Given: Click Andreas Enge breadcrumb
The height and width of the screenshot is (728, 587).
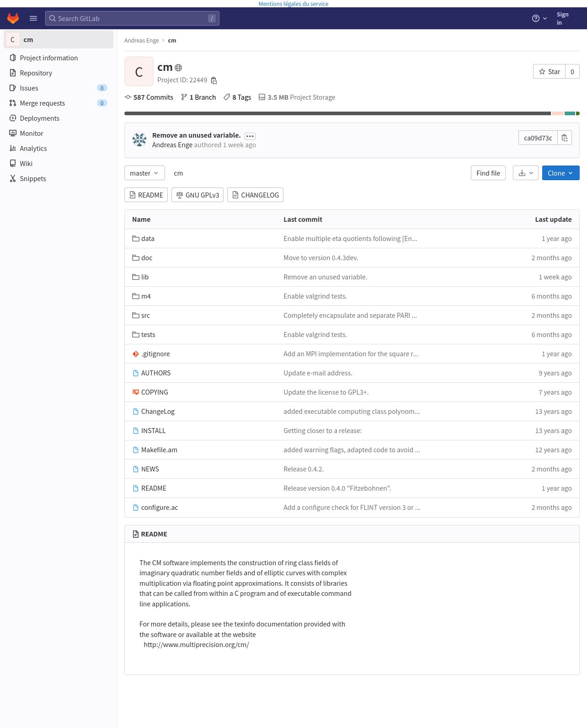Looking at the screenshot, I should coord(142,41).
